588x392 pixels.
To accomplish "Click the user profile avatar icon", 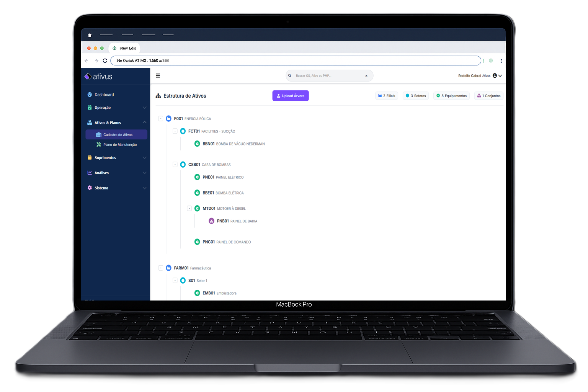I will click(x=495, y=76).
